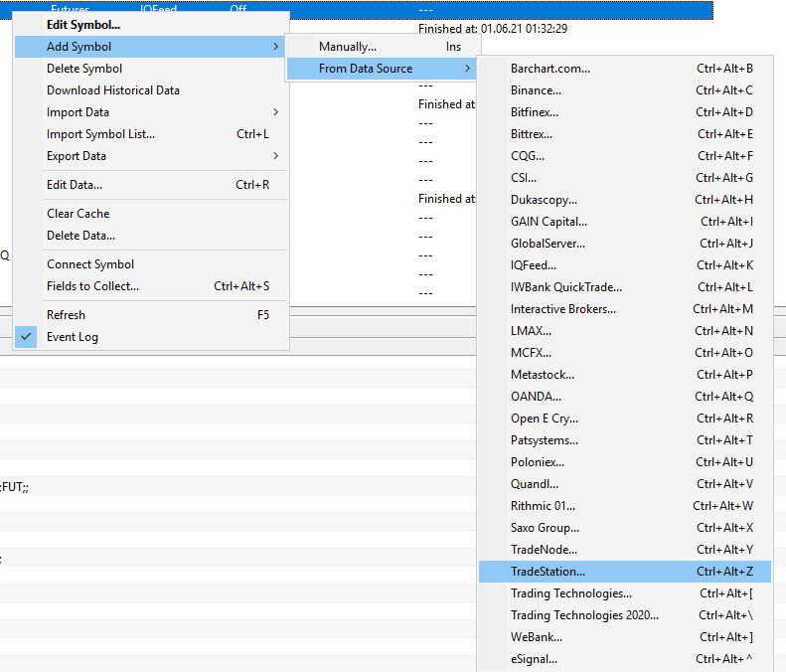Viewport: 786px width, 672px height.
Task: Choose Metastock data source
Action: tap(625, 375)
